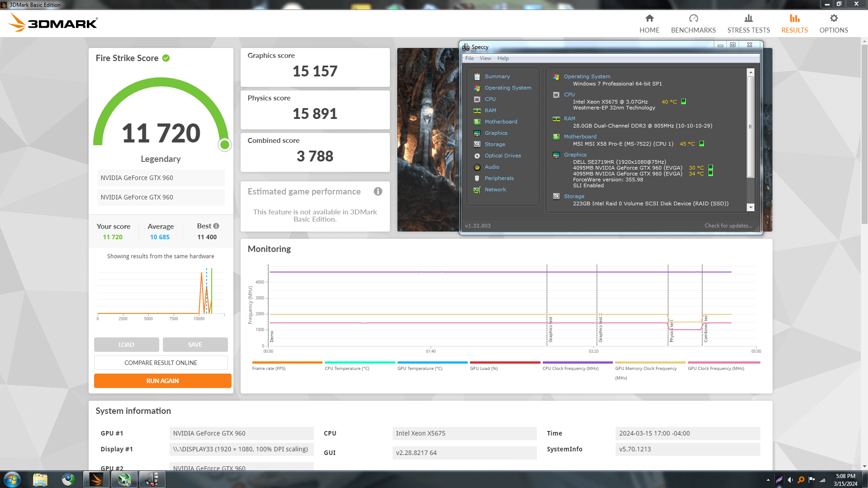868x488 pixels.
Task: Open the Motherboard heading link in Speccy summary
Action: (x=580, y=137)
